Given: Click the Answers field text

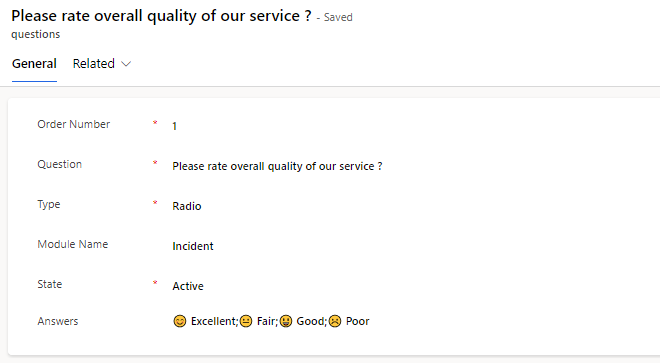Looking at the screenshot, I should click(x=271, y=321).
